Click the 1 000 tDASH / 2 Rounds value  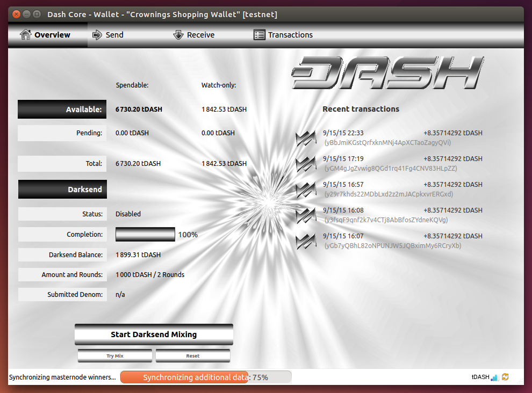(150, 275)
